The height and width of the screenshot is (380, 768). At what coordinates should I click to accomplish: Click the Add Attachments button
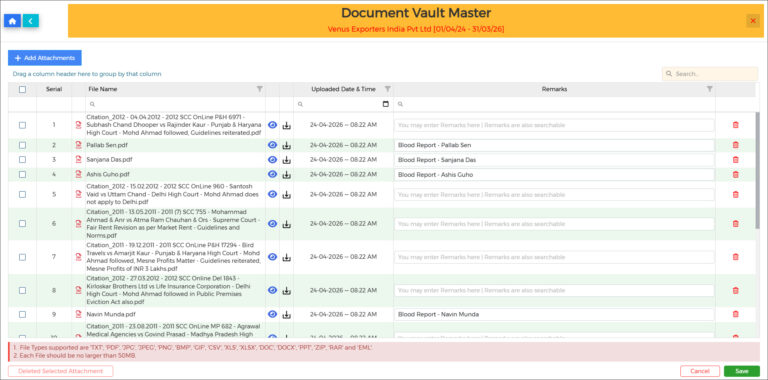click(45, 58)
